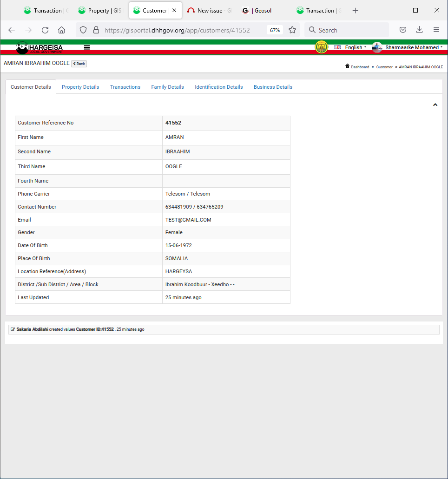
Task: Switch to the last Transaction browser tab
Action: (318, 11)
